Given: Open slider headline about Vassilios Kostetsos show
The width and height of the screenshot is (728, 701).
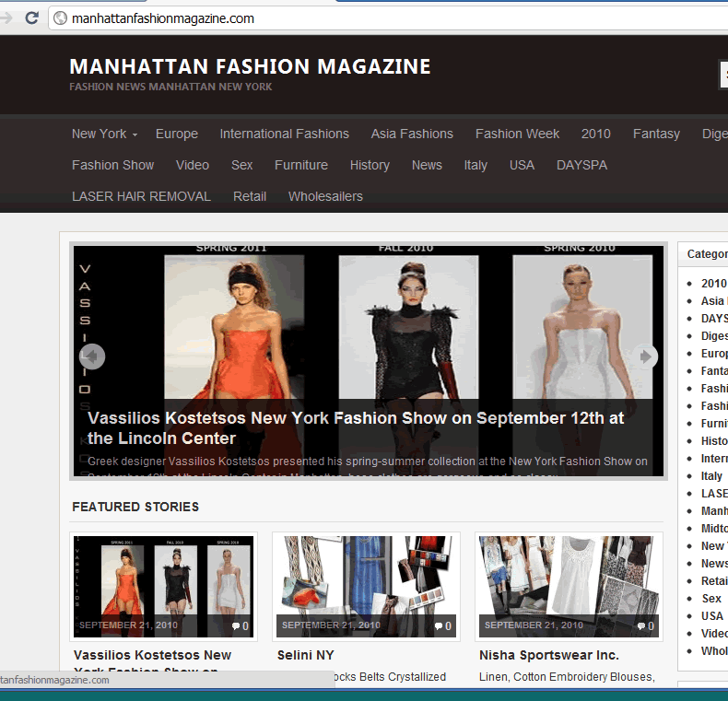Looking at the screenshot, I should (356, 428).
